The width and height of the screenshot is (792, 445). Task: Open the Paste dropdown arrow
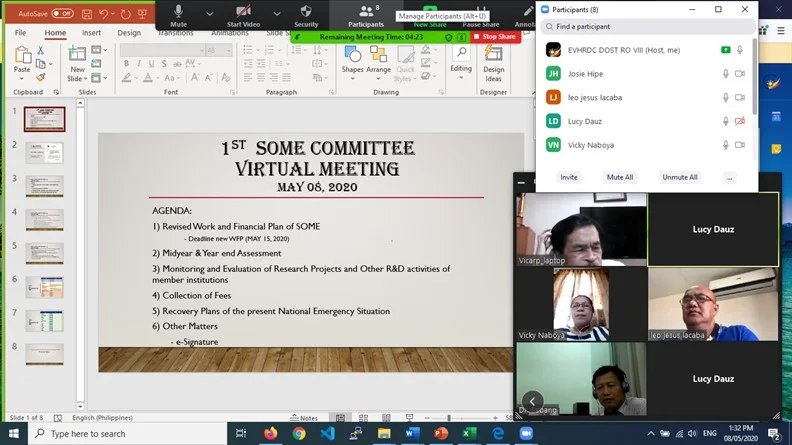22,79
